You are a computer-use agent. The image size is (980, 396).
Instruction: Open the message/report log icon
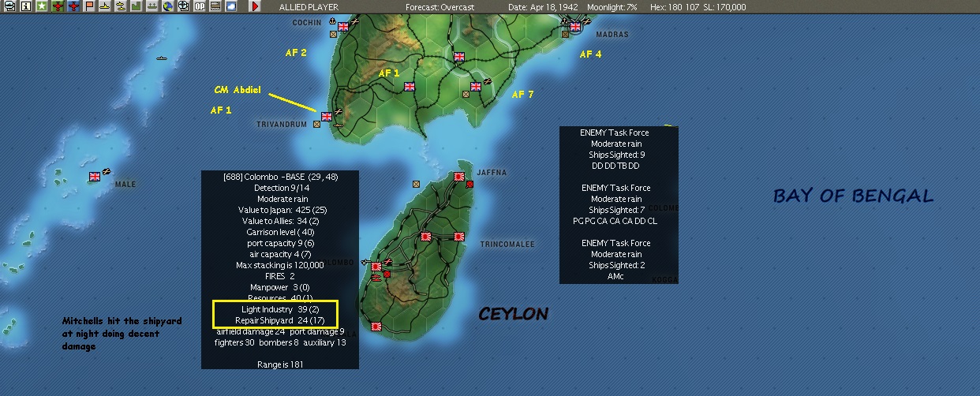9,6
